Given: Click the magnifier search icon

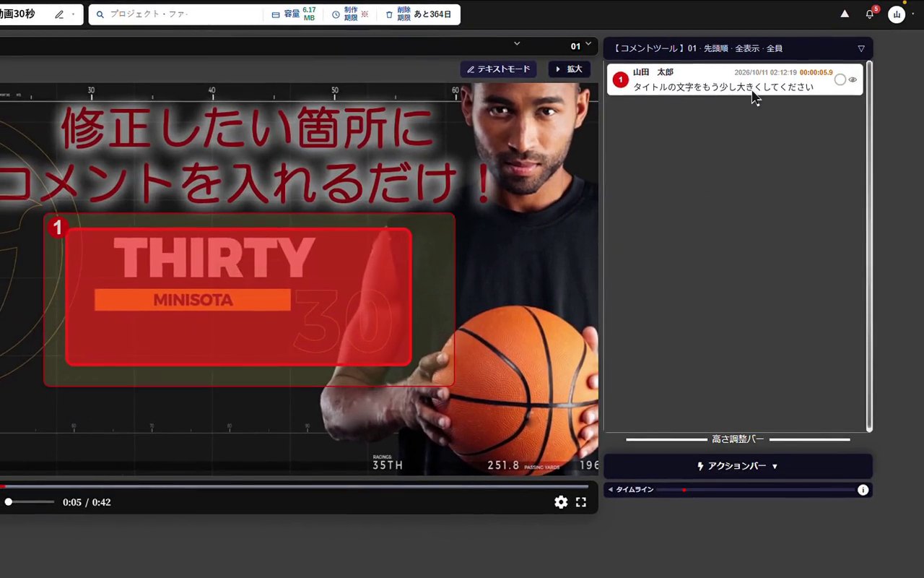Looking at the screenshot, I should (100, 14).
